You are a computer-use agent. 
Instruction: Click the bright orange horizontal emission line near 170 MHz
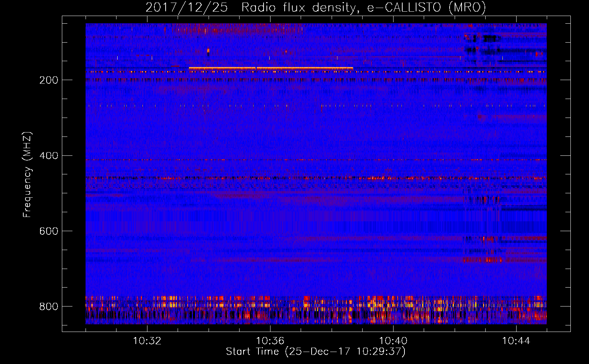point(271,68)
